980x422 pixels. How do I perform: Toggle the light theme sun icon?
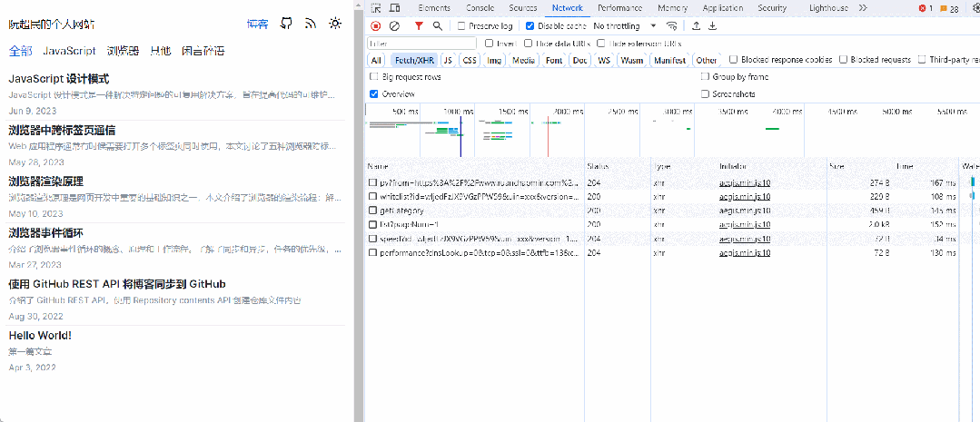[336, 24]
